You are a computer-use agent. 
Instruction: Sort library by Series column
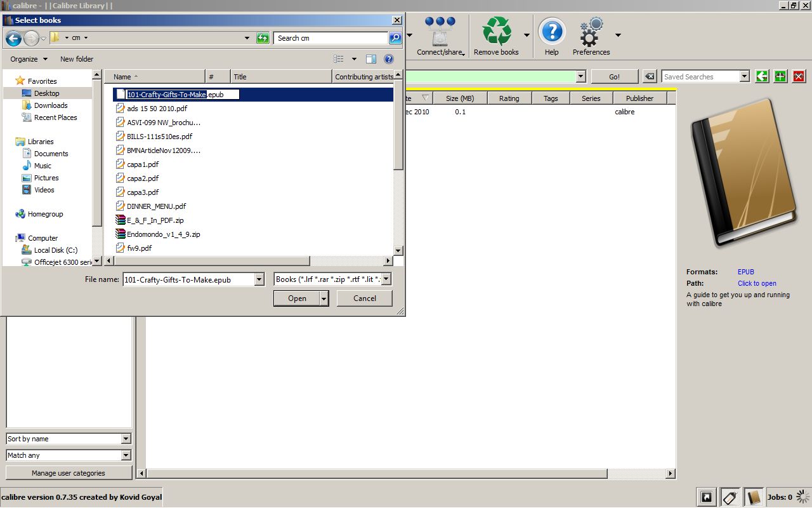(591, 98)
